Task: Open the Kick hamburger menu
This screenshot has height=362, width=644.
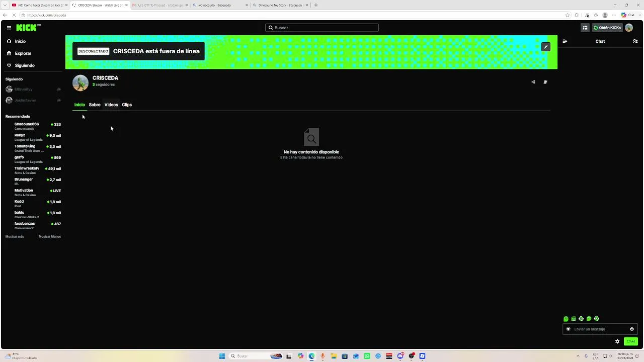Action: pyautogui.click(x=9, y=28)
